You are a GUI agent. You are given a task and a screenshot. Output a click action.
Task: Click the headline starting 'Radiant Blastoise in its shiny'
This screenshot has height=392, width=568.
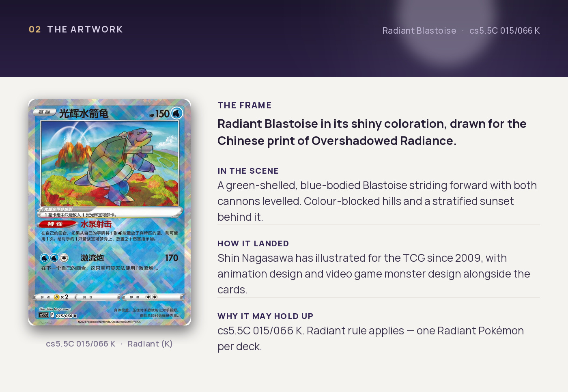pyautogui.click(x=372, y=132)
